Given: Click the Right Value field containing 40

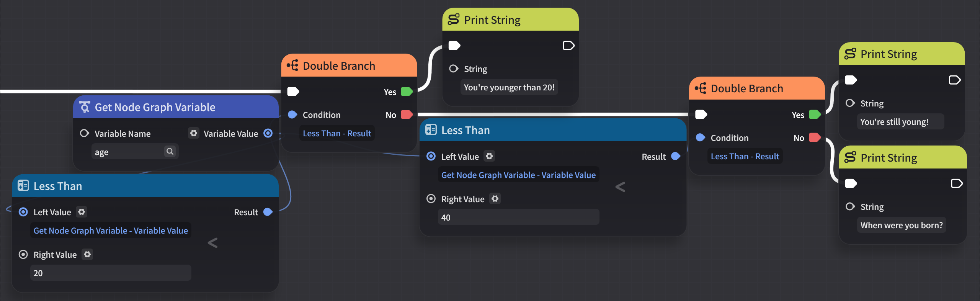Looking at the screenshot, I should pyautogui.click(x=519, y=218).
